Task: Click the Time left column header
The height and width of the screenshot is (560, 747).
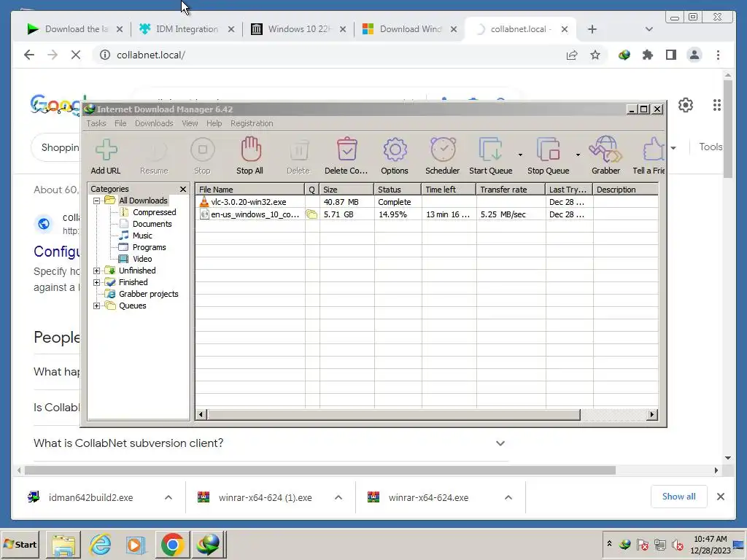Action: 449,190
